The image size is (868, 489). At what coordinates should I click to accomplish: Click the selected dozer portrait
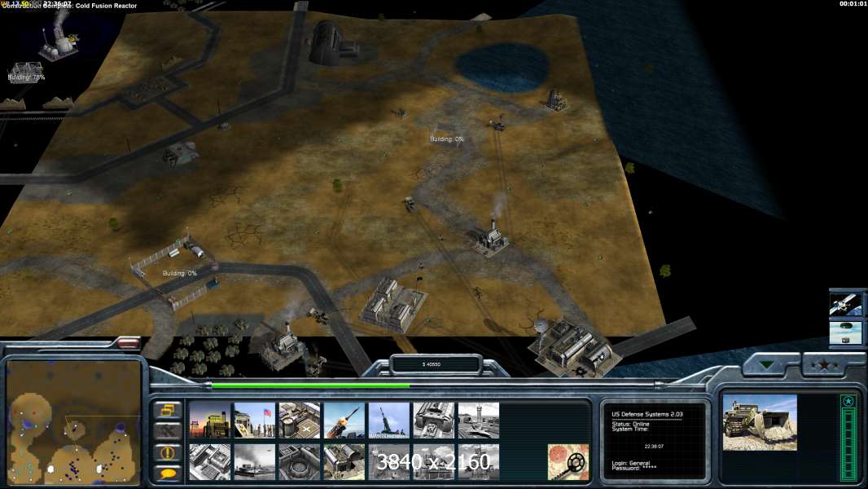pyautogui.click(x=760, y=422)
